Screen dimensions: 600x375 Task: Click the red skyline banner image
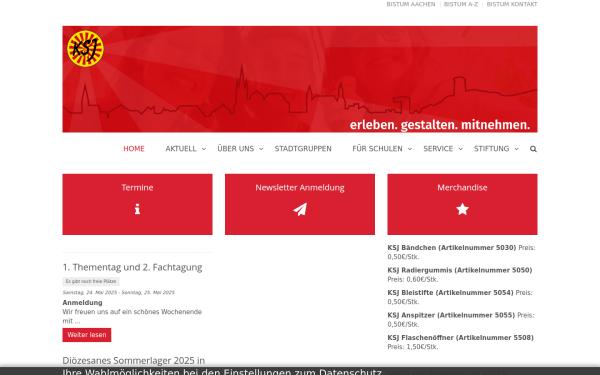pos(300,79)
